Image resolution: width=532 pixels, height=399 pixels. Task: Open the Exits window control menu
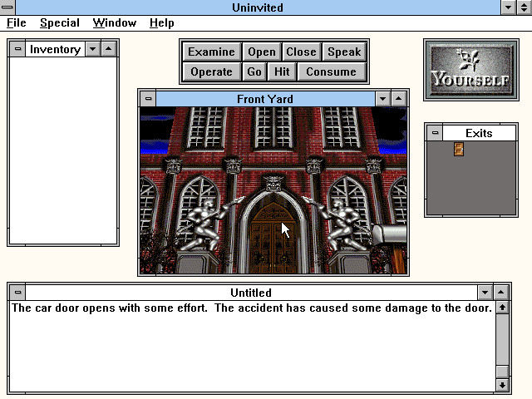tap(435, 133)
